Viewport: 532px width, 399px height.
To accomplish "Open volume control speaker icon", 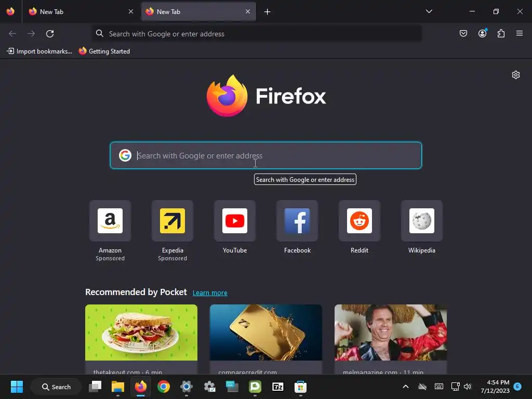I will 468,387.
